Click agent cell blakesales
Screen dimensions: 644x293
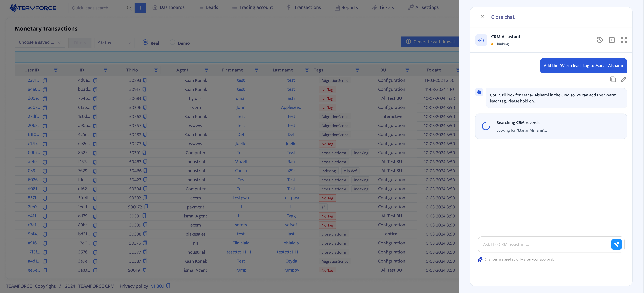tap(195, 234)
